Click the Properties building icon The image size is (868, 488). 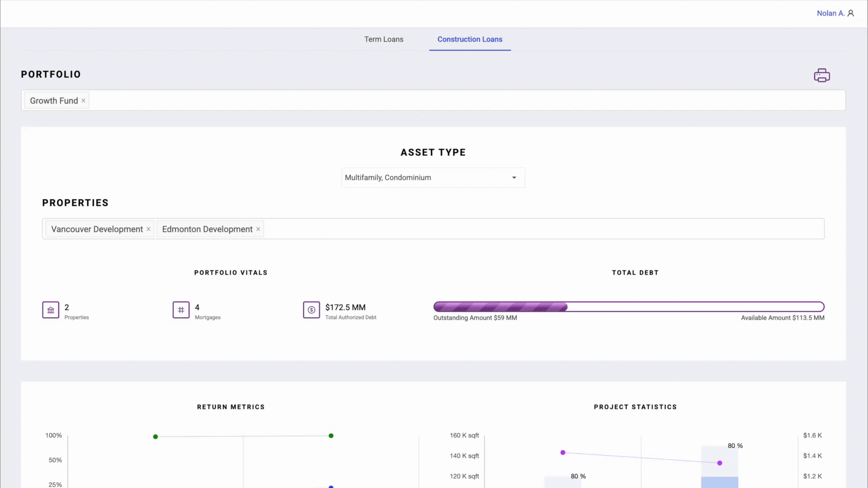(50, 310)
